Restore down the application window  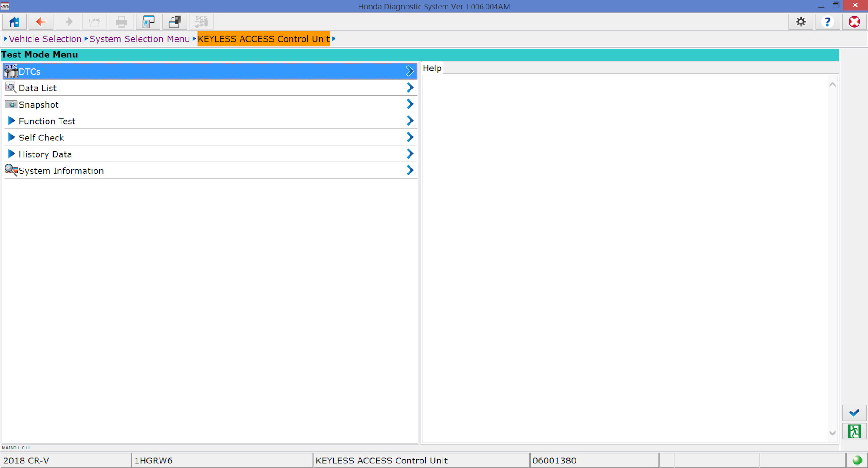click(836, 5)
